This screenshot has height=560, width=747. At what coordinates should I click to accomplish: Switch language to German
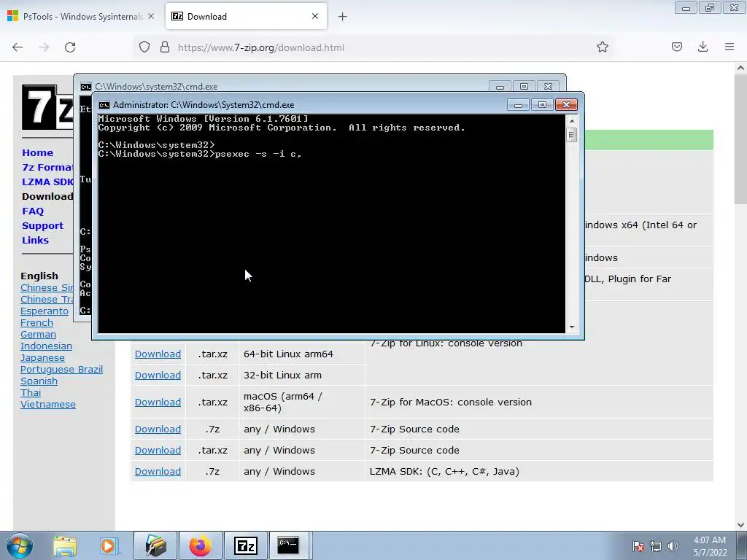point(38,334)
